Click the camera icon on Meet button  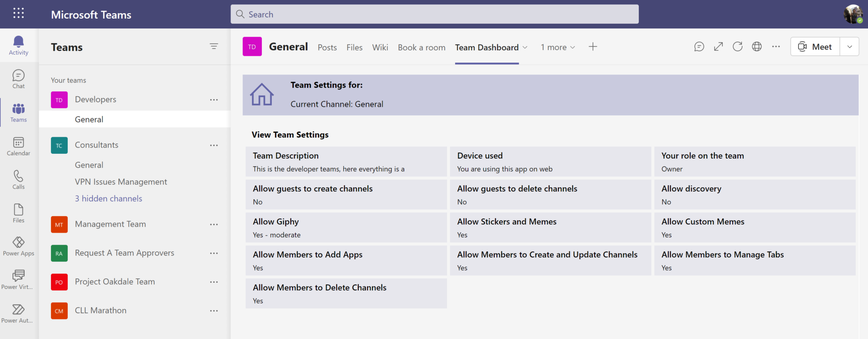tap(802, 47)
